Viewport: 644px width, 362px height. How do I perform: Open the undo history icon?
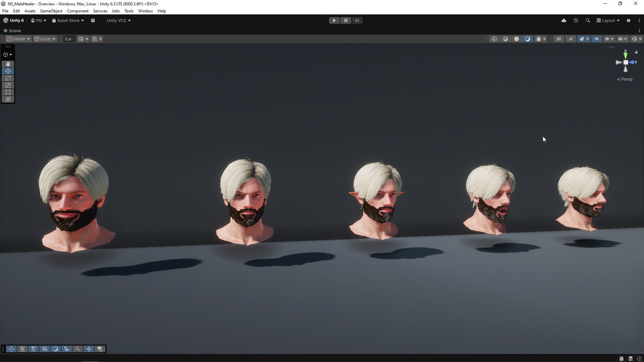click(x=576, y=20)
